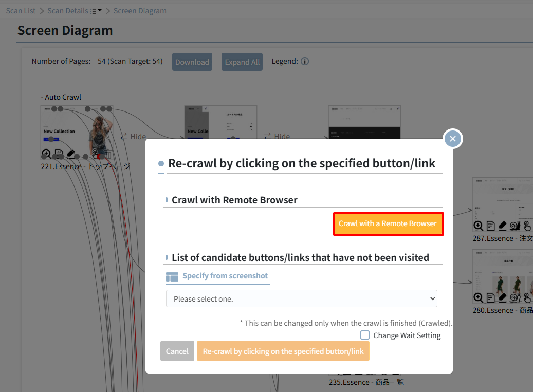The height and width of the screenshot is (392, 533).
Task: Click zoom magnifier icon on page 287
Action: pos(479,226)
